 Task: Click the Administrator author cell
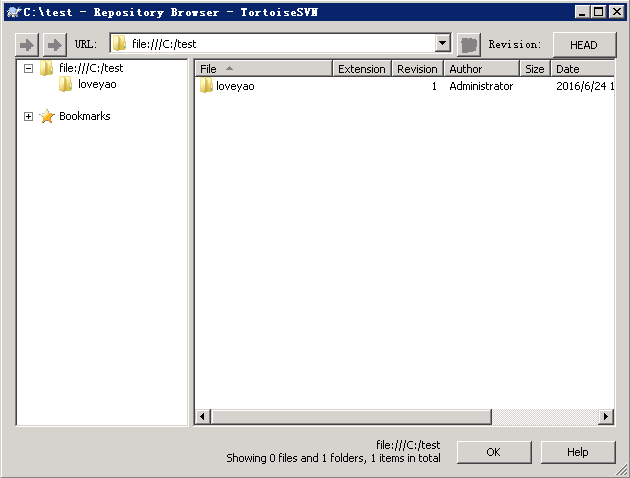pyautogui.click(x=481, y=86)
